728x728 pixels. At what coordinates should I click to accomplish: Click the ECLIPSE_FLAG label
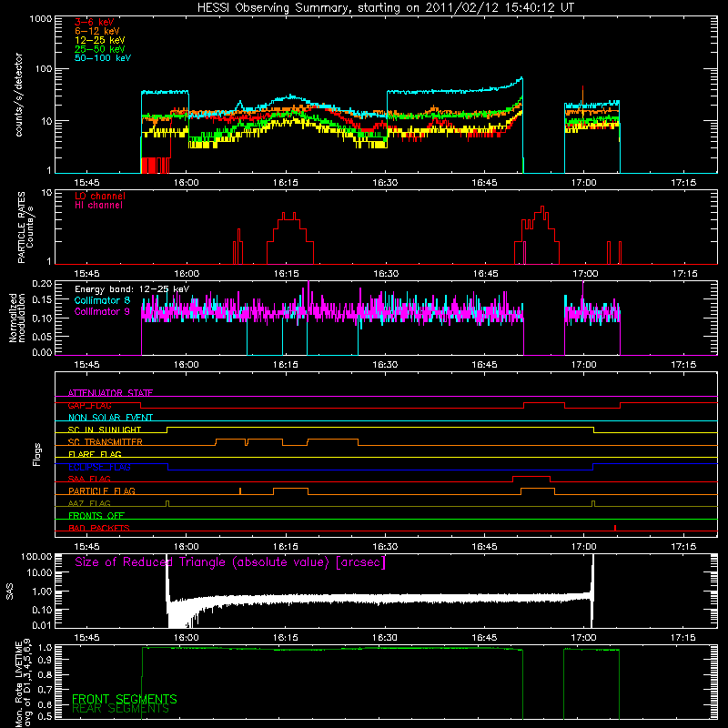pyautogui.click(x=99, y=467)
